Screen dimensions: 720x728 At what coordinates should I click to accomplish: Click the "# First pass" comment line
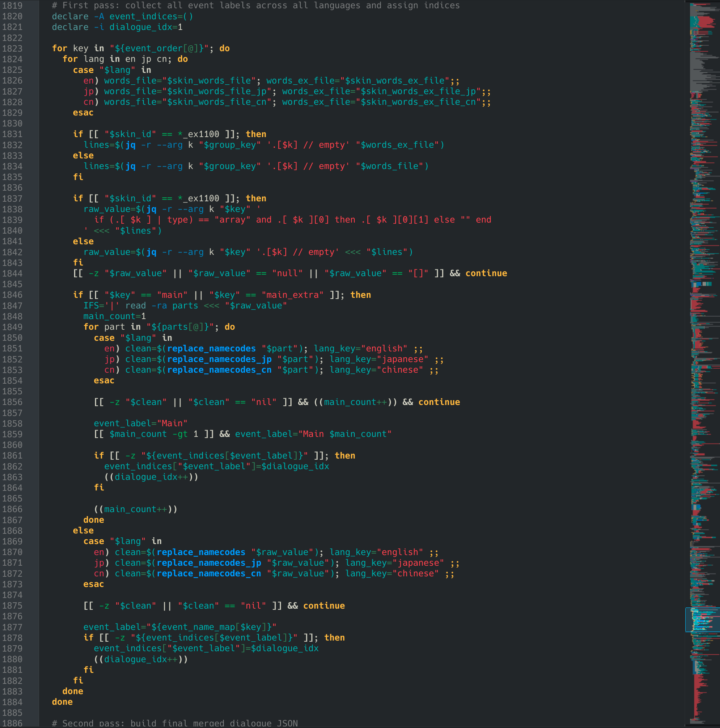[x=256, y=6]
